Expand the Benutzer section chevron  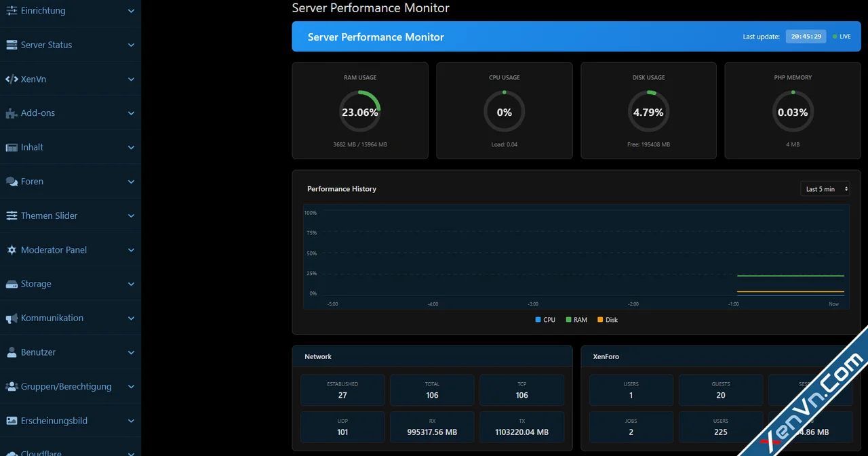point(132,352)
